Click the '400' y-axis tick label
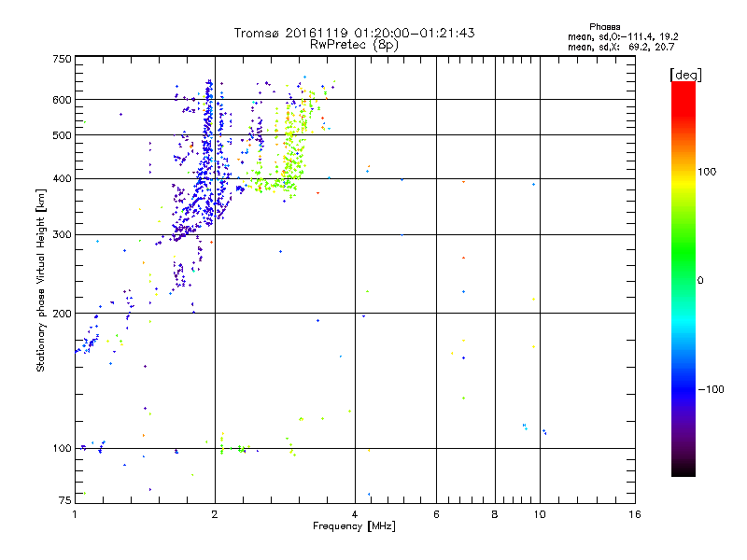747x560 pixels. coord(62,179)
